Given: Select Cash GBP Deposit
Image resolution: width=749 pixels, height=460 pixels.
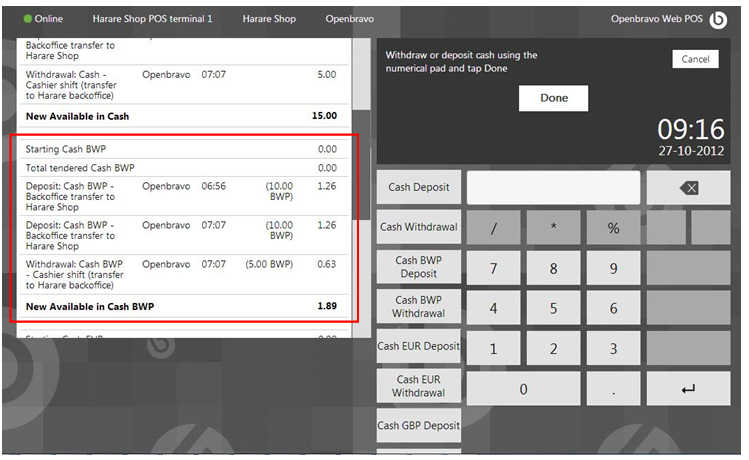Looking at the screenshot, I should tap(419, 425).
